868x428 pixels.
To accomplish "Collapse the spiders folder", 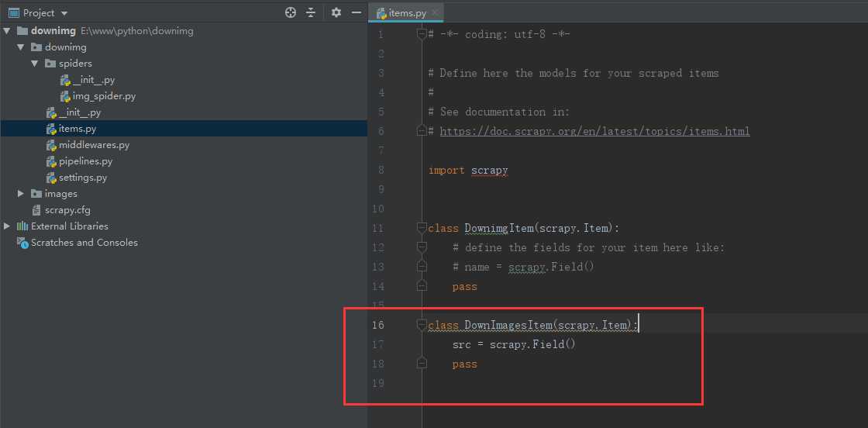I will pos(34,64).
